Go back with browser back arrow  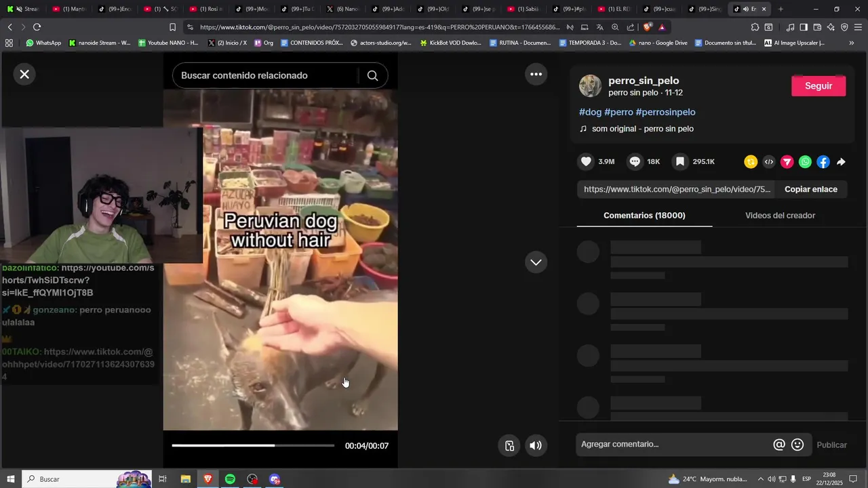[x=9, y=27]
